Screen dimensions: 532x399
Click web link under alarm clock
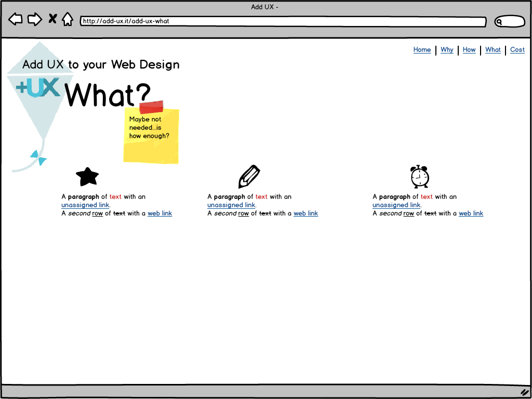point(471,214)
